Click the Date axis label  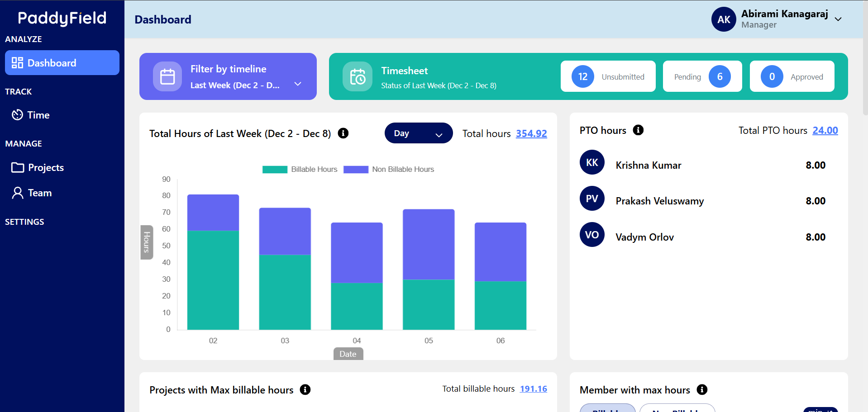[x=348, y=354]
